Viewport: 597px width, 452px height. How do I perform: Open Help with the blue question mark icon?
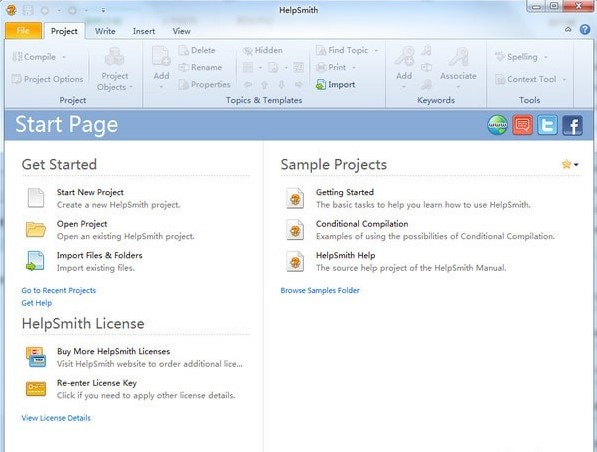click(x=585, y=30)
